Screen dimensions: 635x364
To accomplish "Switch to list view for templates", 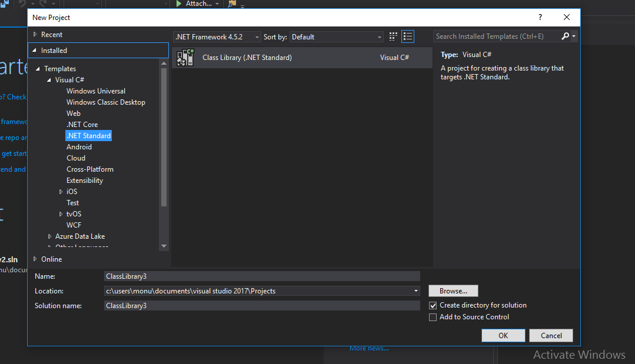I will coord(408,36).
